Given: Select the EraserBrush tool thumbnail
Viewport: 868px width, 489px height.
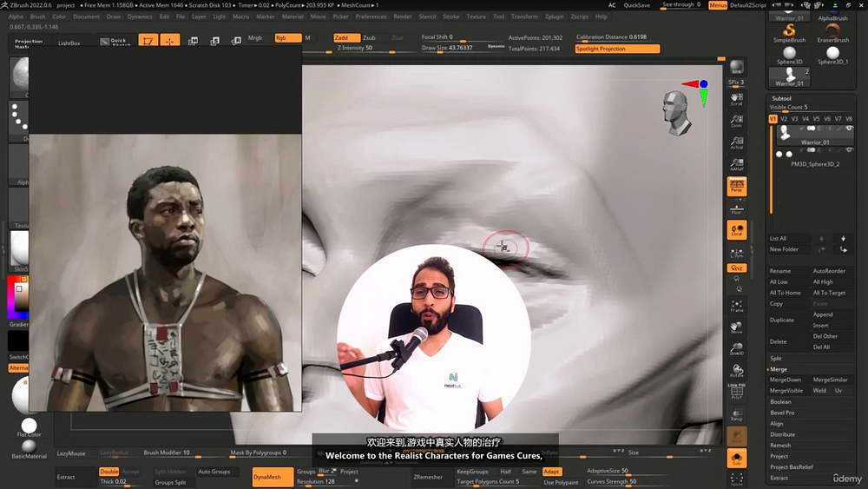Looking at the screenshot, I should coord(833,33).
